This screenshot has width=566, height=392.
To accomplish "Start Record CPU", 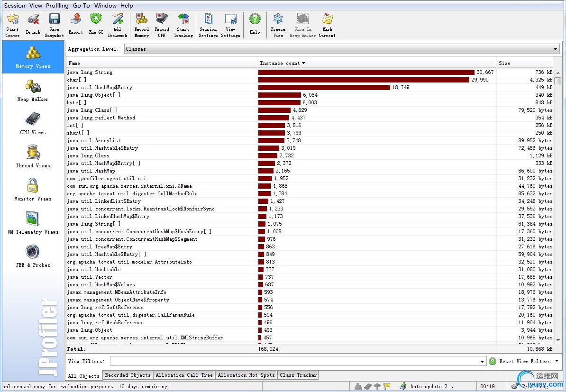I will pos(162,25).
